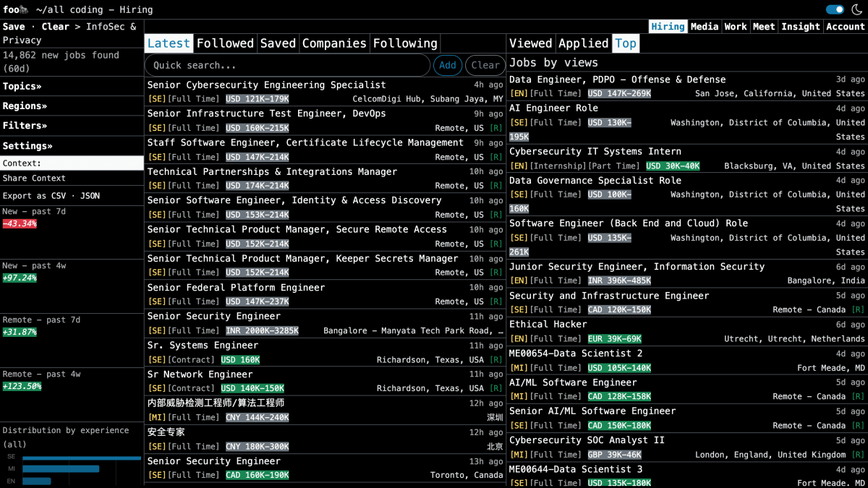This screenshot has width=868, height=488.
Task: Click the InfoSec & Privacy breadcrumb
Action: click(x=69, y=33)
